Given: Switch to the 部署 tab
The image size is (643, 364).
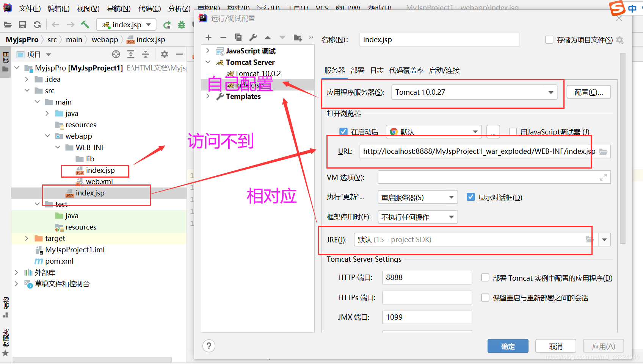Looking at the screenshot, I should 358,70.
